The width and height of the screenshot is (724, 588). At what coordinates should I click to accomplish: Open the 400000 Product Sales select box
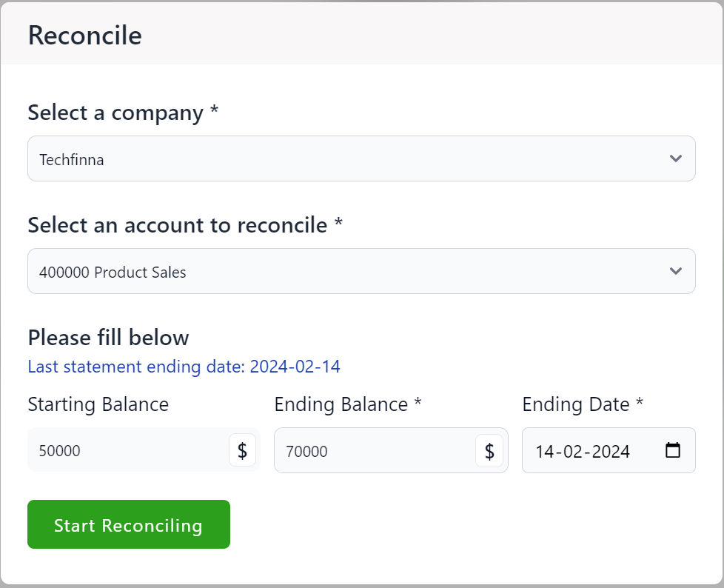click(x=348, y=271)
